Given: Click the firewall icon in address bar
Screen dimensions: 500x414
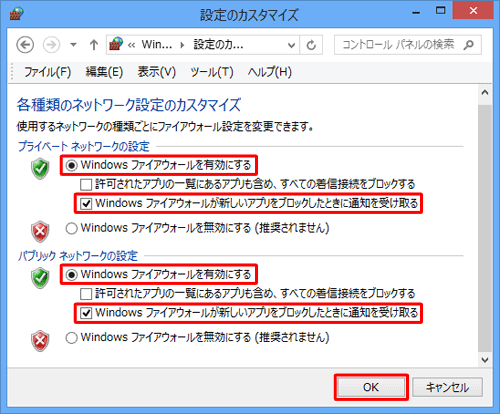Looking at the screenshot, I should (116, 44).
